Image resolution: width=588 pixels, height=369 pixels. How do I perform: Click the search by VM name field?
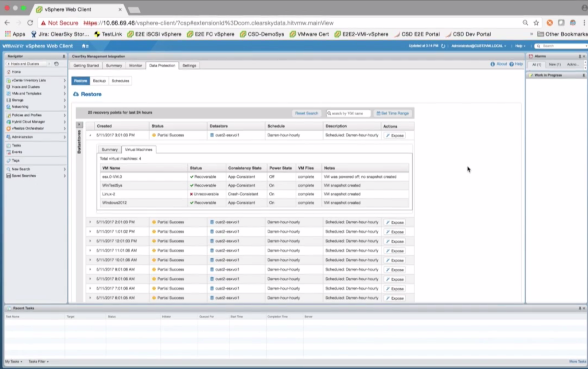349,113
